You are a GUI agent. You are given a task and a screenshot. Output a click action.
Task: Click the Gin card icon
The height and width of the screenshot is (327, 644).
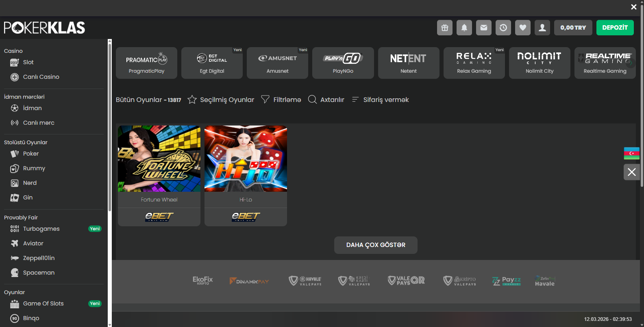click(x=15, y=198)
